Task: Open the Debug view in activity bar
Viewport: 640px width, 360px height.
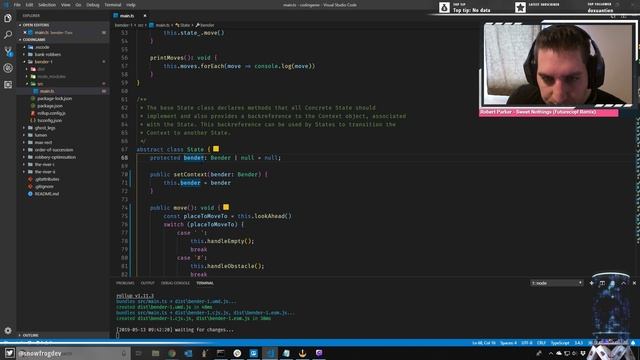Action: coord(8,68)
